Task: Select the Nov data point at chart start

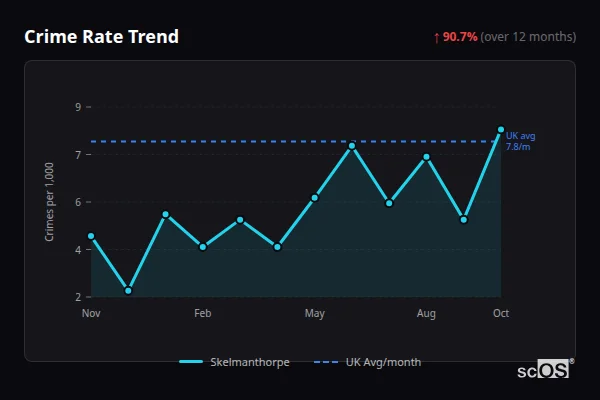Action: coord(91,236)
